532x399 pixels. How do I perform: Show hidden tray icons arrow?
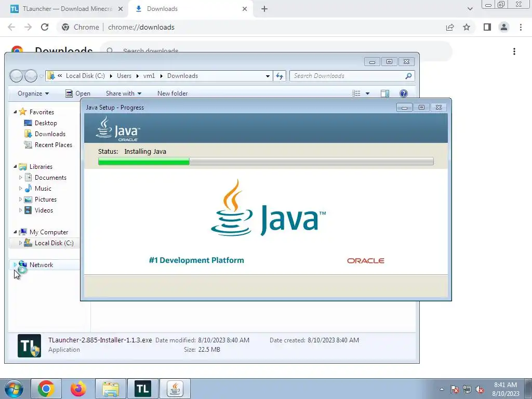click(x=442, y=389)
